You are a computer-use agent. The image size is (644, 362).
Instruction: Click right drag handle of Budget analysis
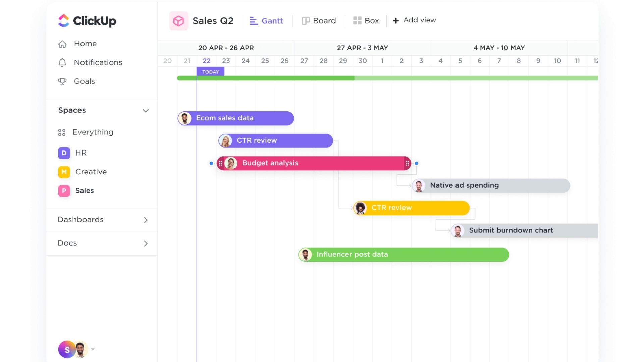click(407, 163)
